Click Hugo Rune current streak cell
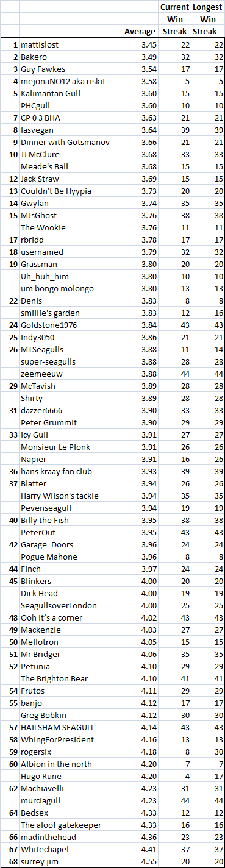 (174, 776)
